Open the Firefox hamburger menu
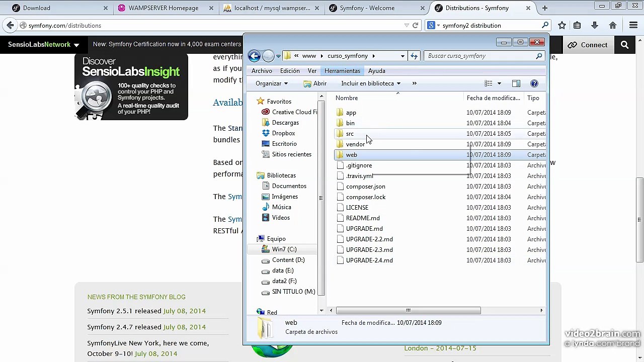The height and width of the screenshot is (362, 644). pos(633,25)
